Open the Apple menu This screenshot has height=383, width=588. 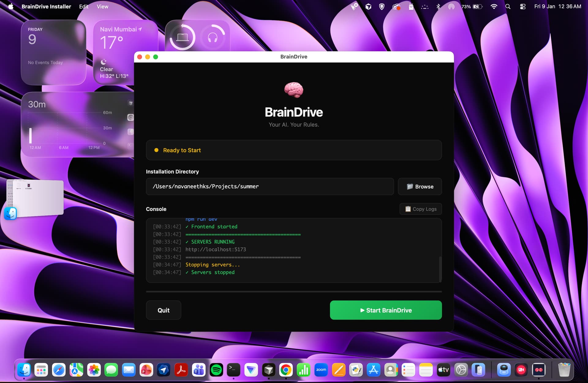11,6
